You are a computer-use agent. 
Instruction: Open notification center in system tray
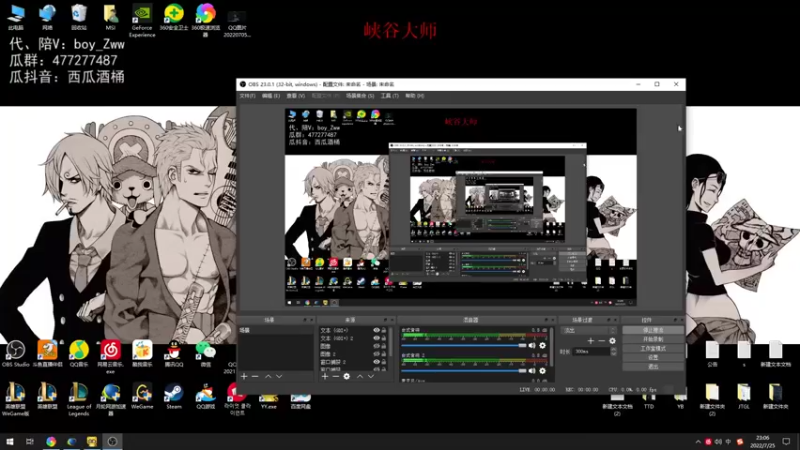[786, 441]
